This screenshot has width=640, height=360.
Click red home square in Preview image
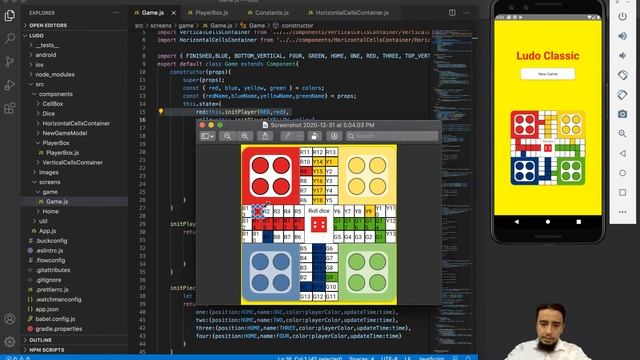[270, 176]
